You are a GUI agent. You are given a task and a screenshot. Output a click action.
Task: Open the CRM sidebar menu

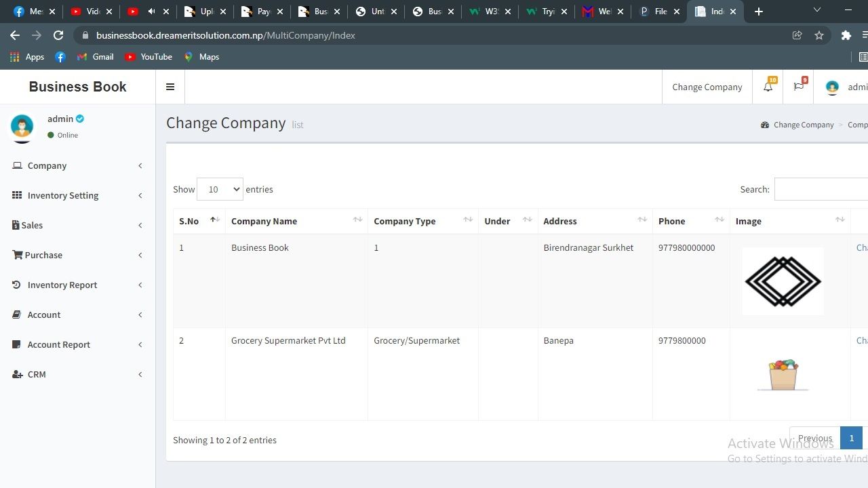click(x=37, y=374)
